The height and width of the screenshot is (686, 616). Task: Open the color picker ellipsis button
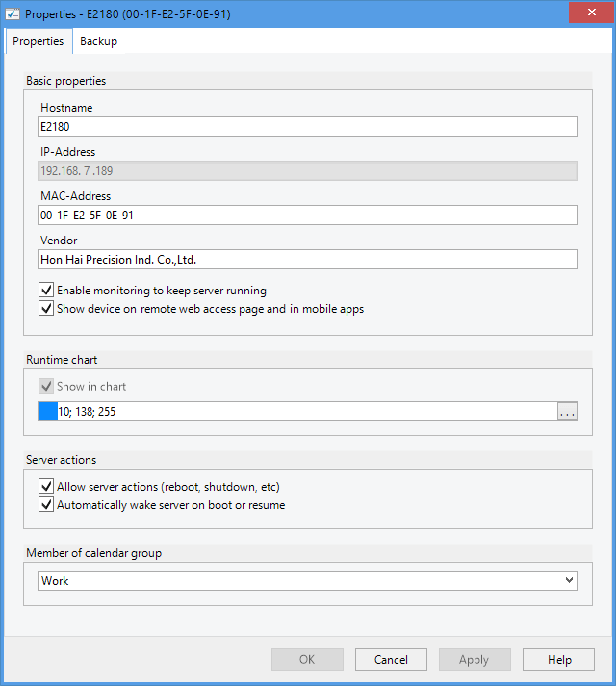567,412
